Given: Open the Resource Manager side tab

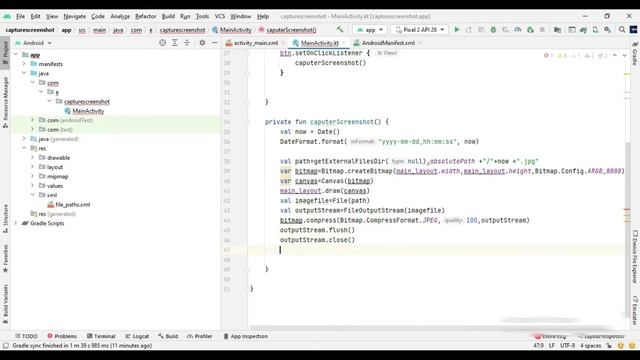Looking at the screenshot, I should (x=5, y=101).
